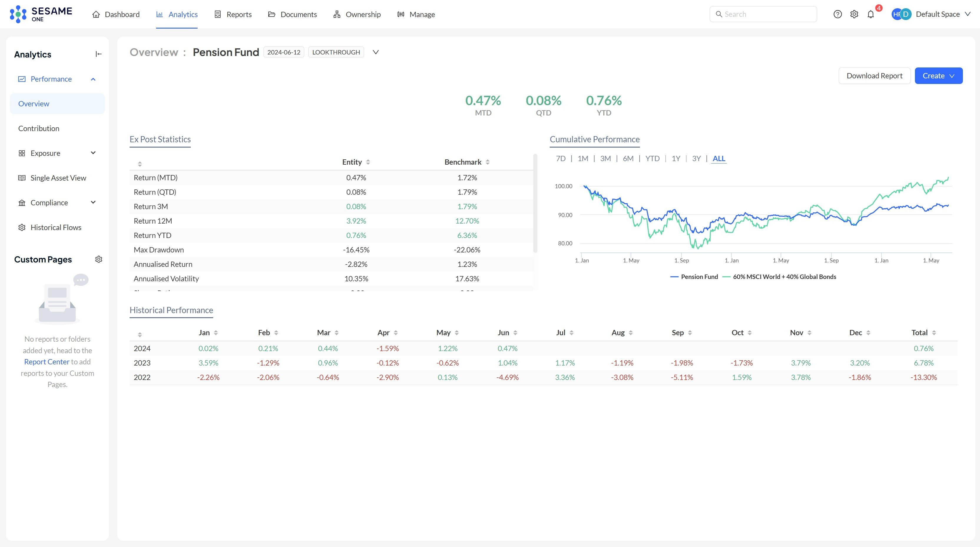Expand the Exposure sidebar section

coord(93,153)
